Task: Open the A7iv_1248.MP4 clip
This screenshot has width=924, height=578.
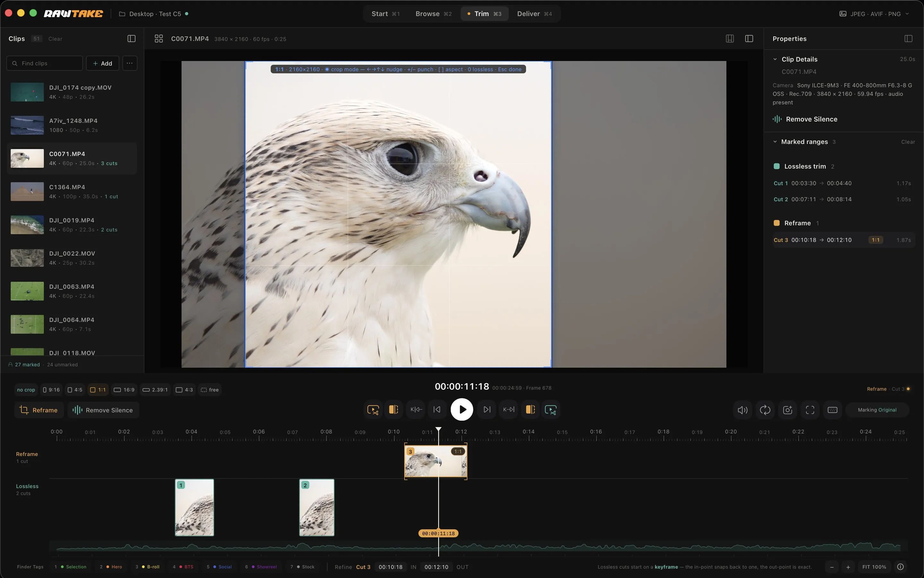Action: pos(72,125)
